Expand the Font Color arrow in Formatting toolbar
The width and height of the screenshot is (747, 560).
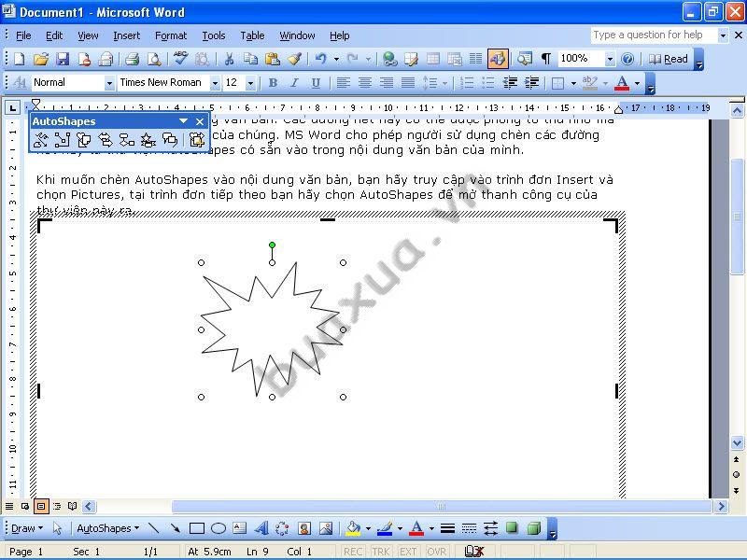(x=637, y=83)
